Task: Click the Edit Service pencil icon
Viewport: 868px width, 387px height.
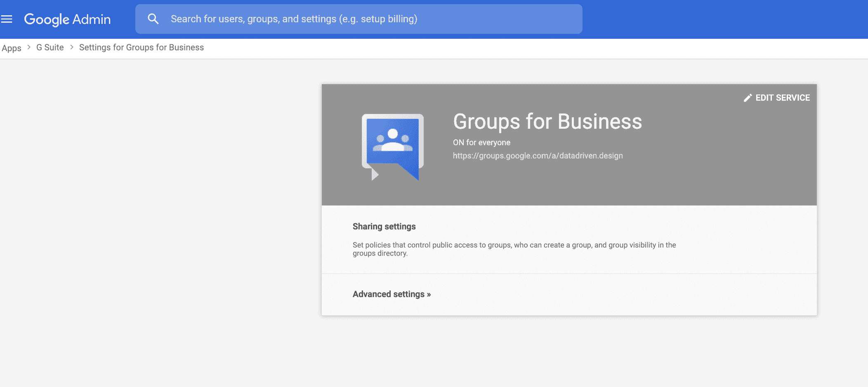Action: tap(748, 98)
